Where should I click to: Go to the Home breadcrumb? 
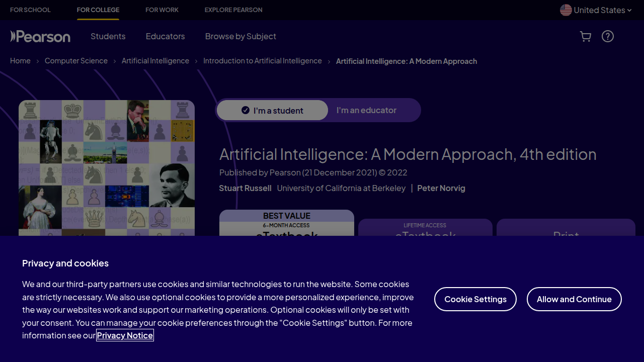(20, 61)
